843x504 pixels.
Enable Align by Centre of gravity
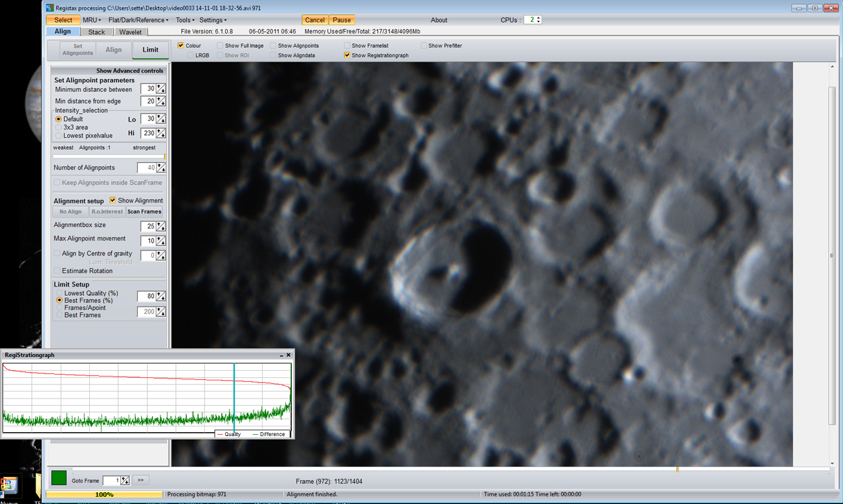[x=57, y=254]
